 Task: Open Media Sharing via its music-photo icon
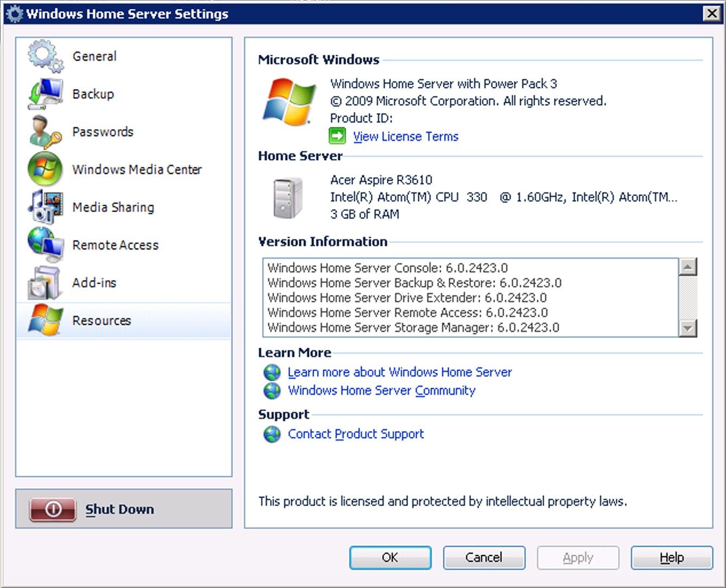point(46,207)
